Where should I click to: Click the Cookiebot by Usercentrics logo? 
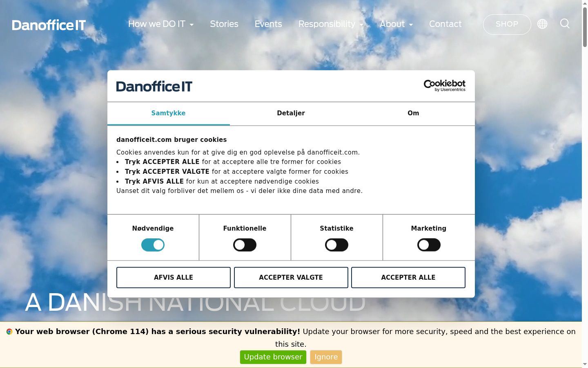[x=444, y=85]
